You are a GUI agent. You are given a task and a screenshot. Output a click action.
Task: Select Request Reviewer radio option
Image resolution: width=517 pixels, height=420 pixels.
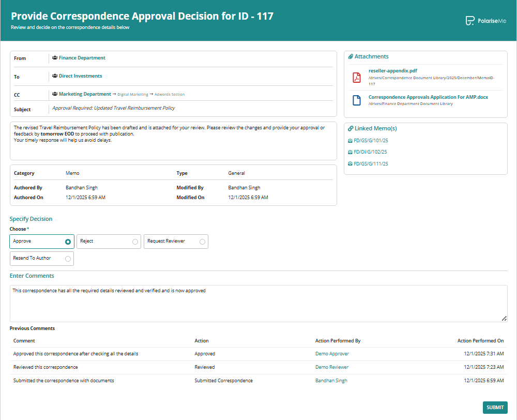pyautogui.click(x=202, y=242)
